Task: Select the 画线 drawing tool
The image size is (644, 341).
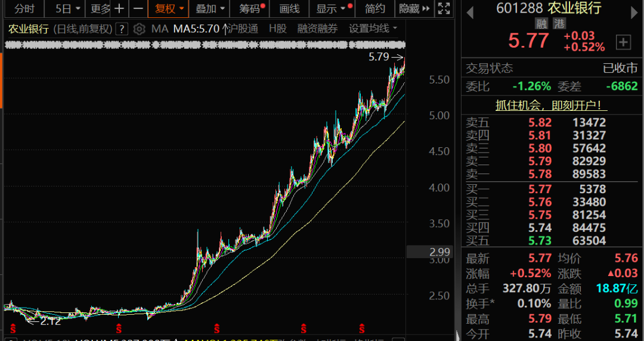Action: pos(289,8)
